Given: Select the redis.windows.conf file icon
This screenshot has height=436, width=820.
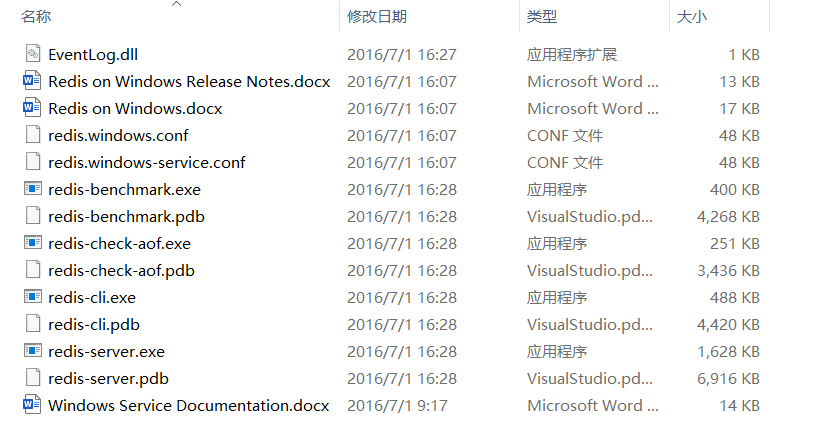Looking at the screenshot, I should point(33,135).
